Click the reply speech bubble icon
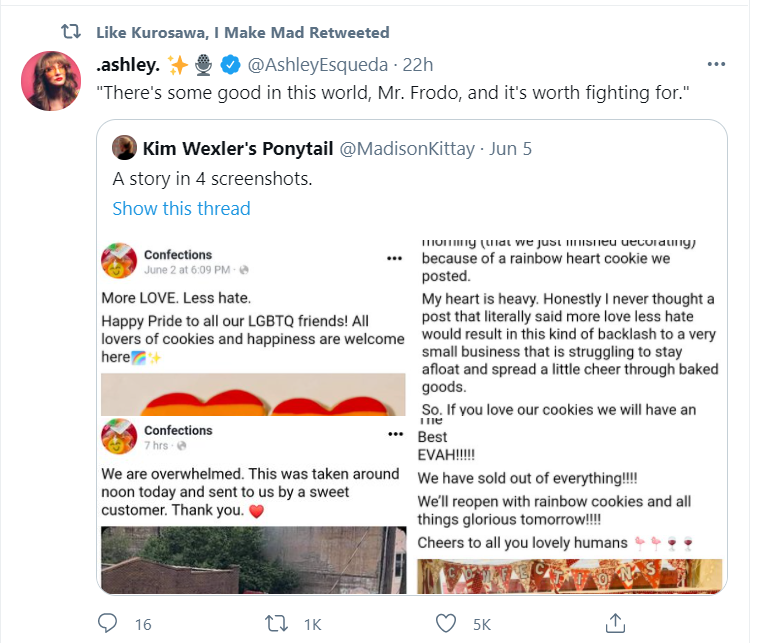 point(107,623)
